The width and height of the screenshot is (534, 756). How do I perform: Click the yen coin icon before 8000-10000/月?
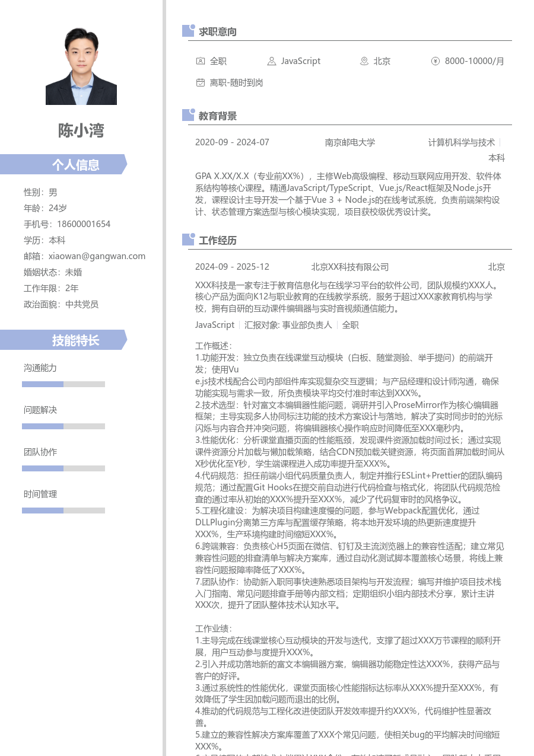tap(435, 61)
